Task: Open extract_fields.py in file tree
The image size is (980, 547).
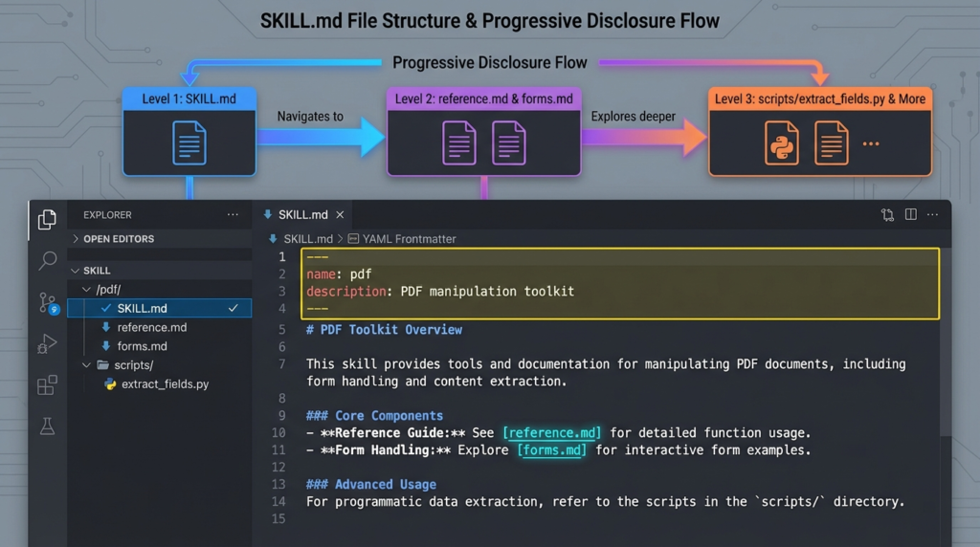Action: point(165,384)
